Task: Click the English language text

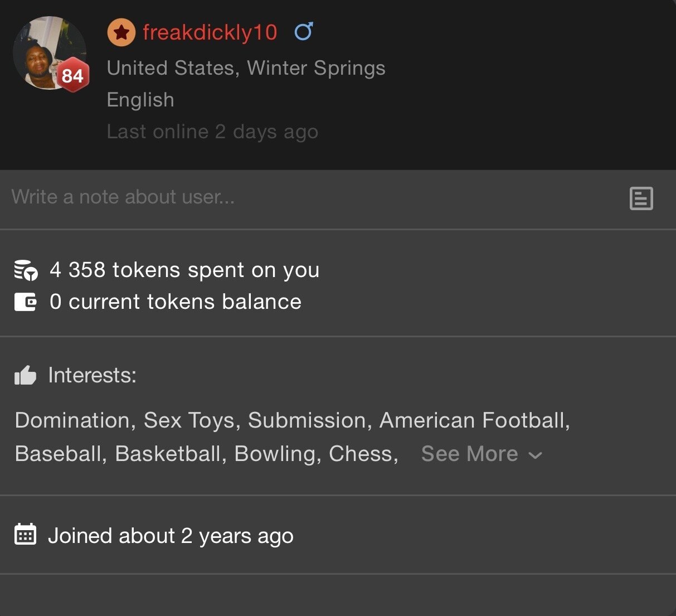Action: (140, 100)
